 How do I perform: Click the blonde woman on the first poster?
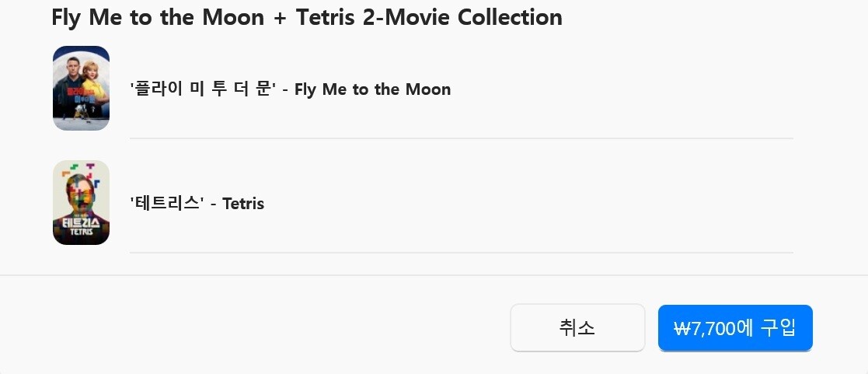(92, 74)
